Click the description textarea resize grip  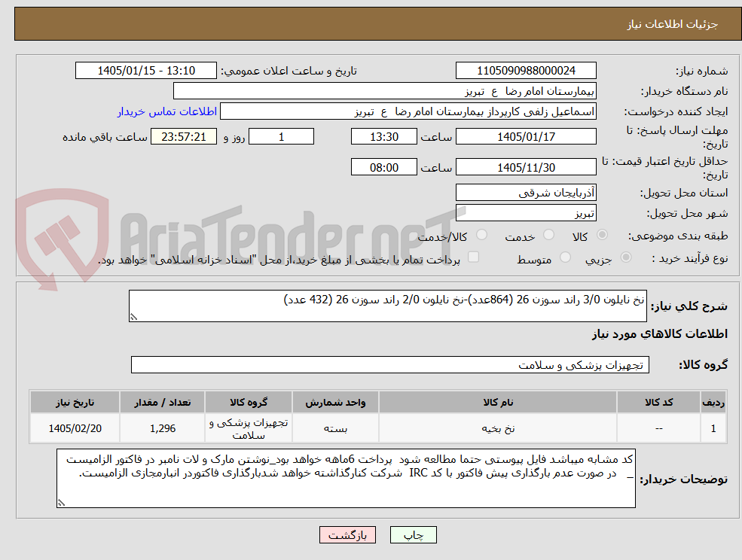(133, 318)
